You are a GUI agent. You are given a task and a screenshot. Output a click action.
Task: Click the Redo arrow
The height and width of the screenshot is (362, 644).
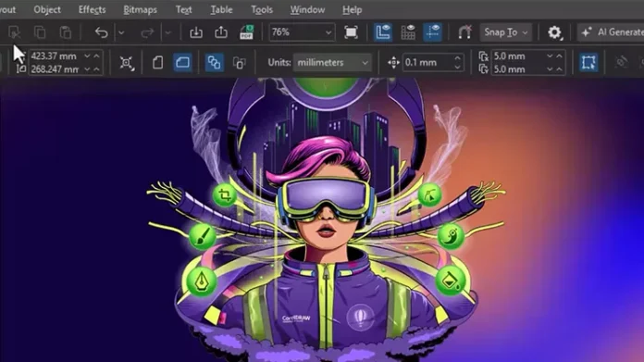click(147, 32)
